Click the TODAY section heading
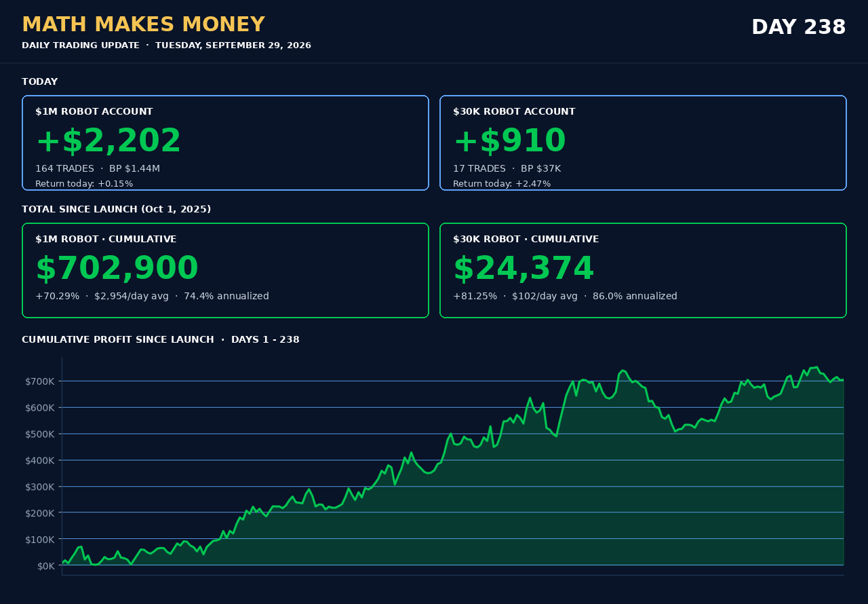The height and width of the screenshot is (604, 868). 39,82
